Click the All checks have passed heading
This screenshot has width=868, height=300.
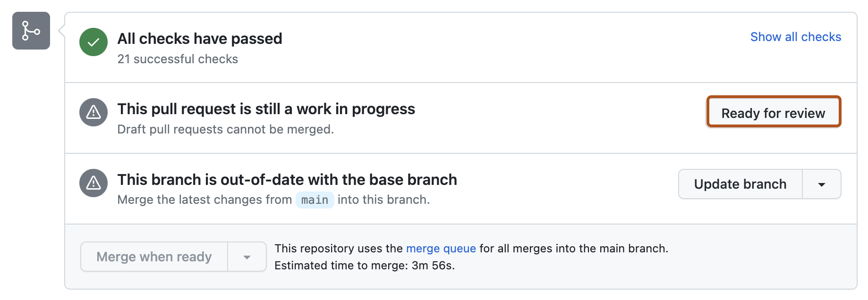pyautogui.click(x=199, y=38)
